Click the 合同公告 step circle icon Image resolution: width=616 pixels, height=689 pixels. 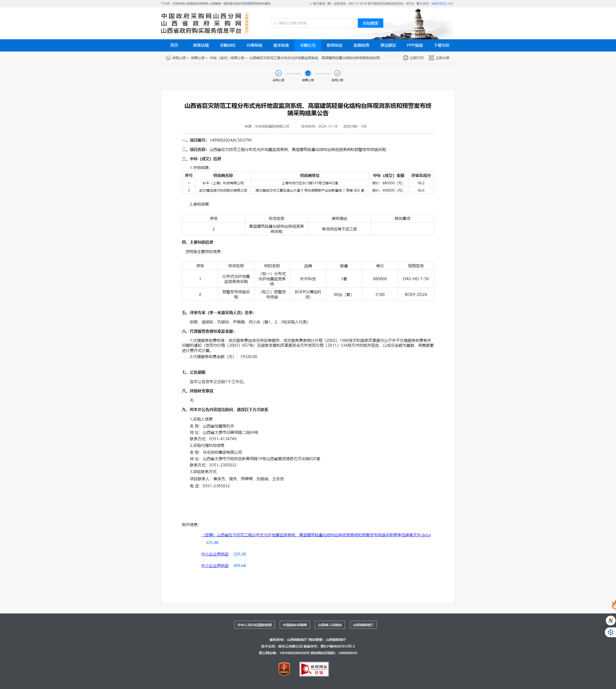point(337,73)
